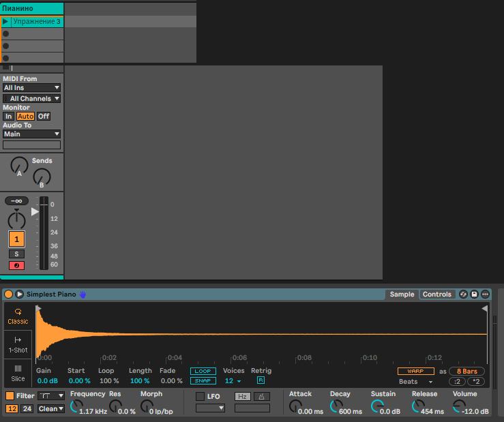Switch to the Sample tab
The height and width of the screenshot is (422, 504).
pyautogui.click(x=402, y=294)
